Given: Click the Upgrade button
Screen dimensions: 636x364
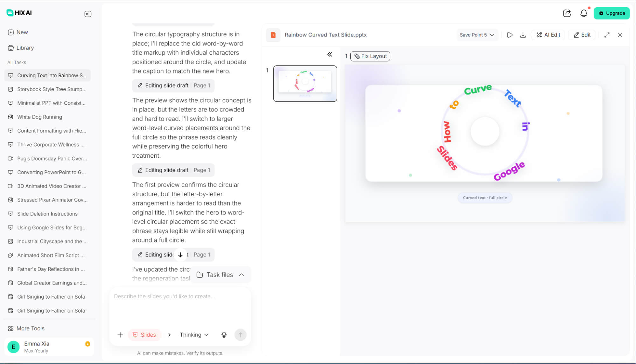Looking at the screenshot, I should click(612, 13).
